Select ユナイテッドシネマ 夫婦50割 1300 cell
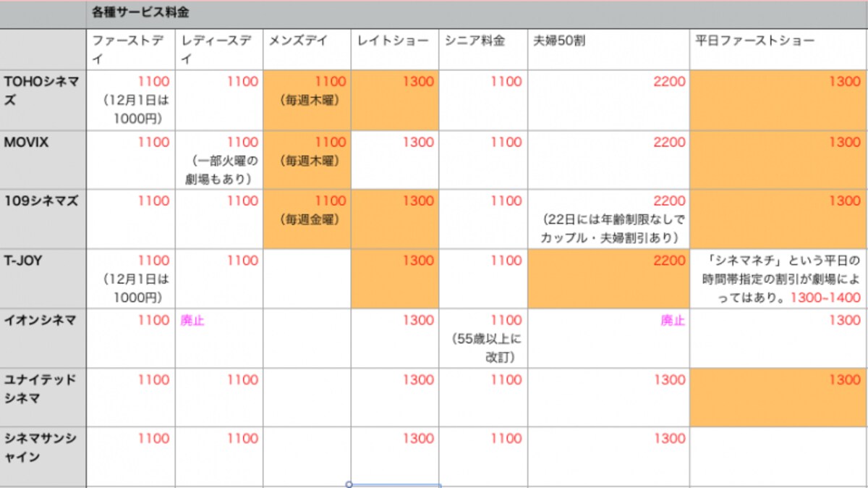868x488 pixels. (x=608, y=397)
